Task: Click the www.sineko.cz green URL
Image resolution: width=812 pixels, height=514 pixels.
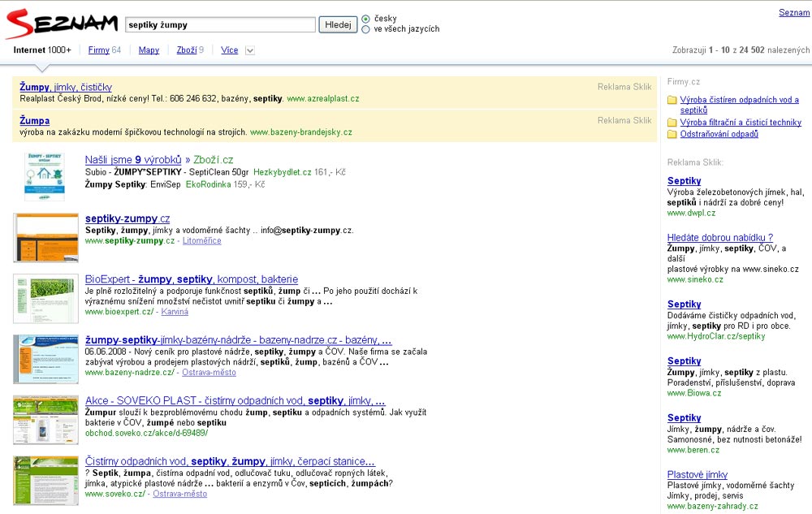Action: click(x=695, y=279)
